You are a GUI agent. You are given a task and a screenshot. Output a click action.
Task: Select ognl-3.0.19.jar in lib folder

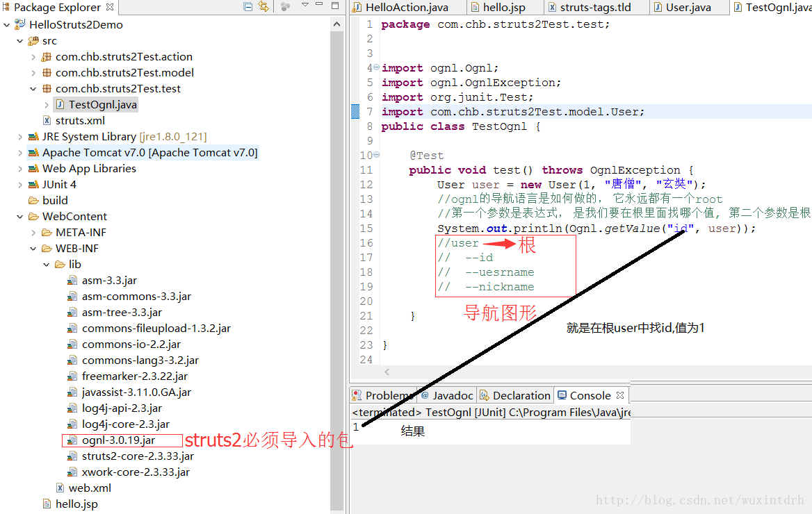[x=118, y=440]
